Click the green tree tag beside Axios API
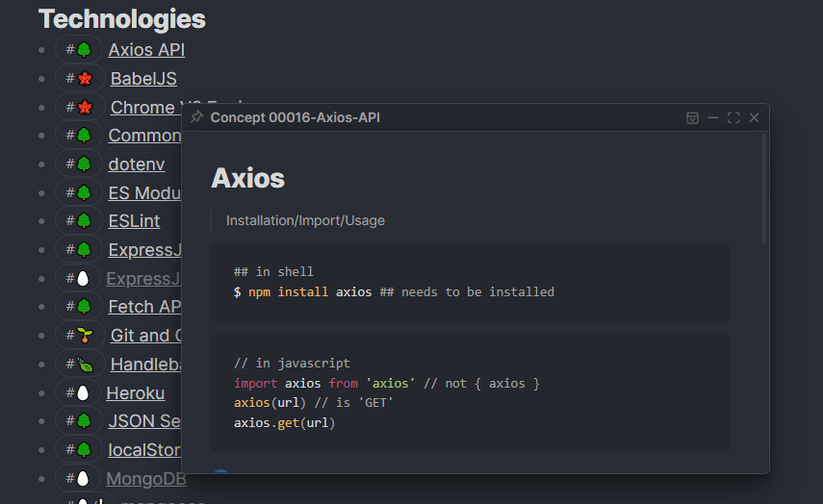Screen dimensions: 823x504 (x=78, y=50)
